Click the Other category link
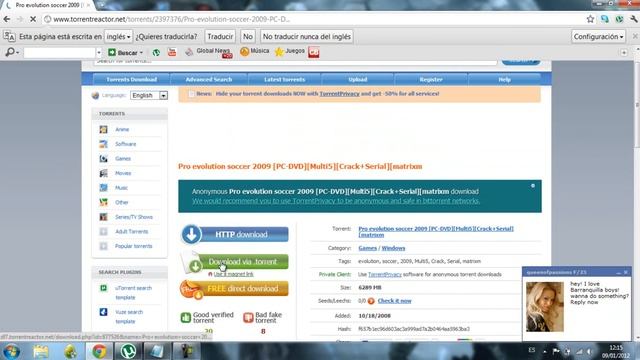The width and height of the screenshot is (640, 360). click(x=122, y=202)
